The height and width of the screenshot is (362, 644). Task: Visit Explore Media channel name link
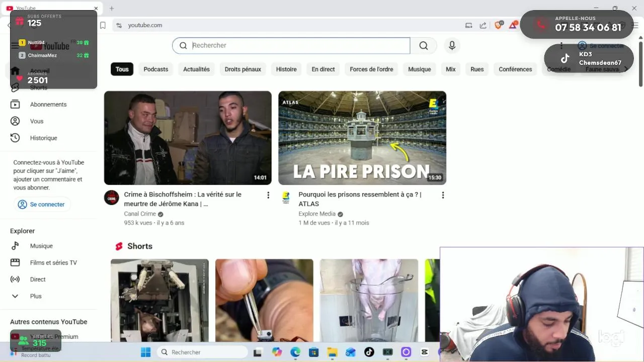click(317, 214)
